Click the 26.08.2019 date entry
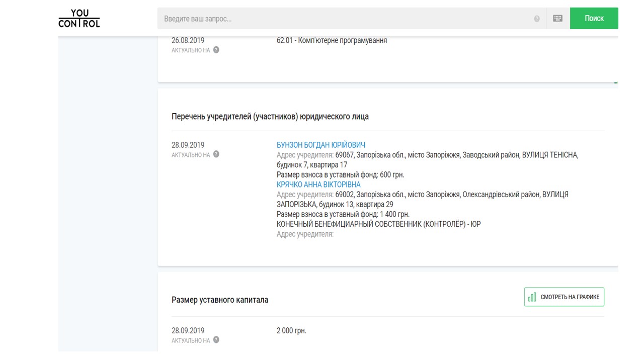Image resolution: width=644 pixels, height=362 pixels. tap(188, 40)
